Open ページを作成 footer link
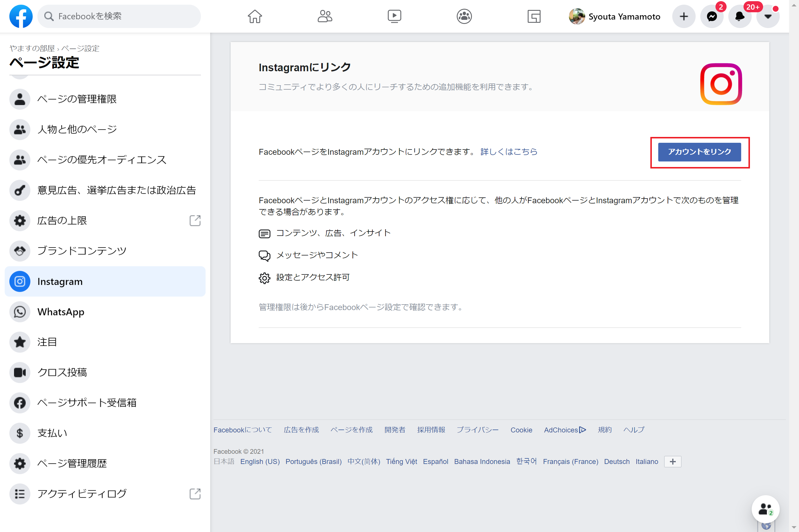The width and height of the screenshot is (799, 532). (352, 430)
